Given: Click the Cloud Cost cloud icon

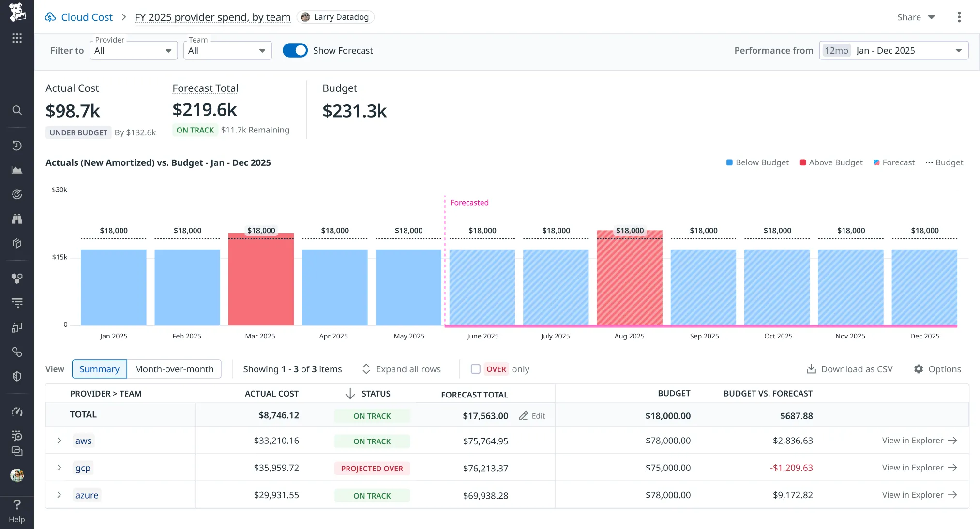Looking at the screenshot, I should pos(50,17).
